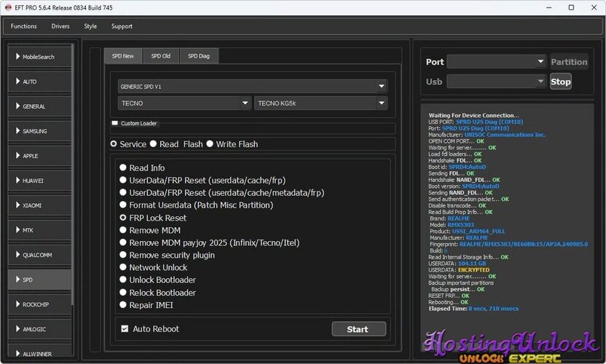Screen dimensions: 606x364
Task: Minimize the EFT PRO window
Action: click(x=548, y=8)
